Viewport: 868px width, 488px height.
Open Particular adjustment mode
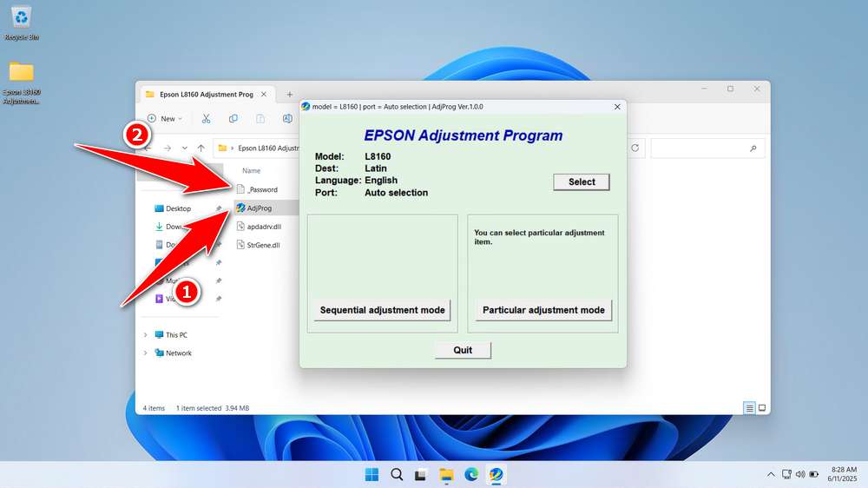[543, 310]
